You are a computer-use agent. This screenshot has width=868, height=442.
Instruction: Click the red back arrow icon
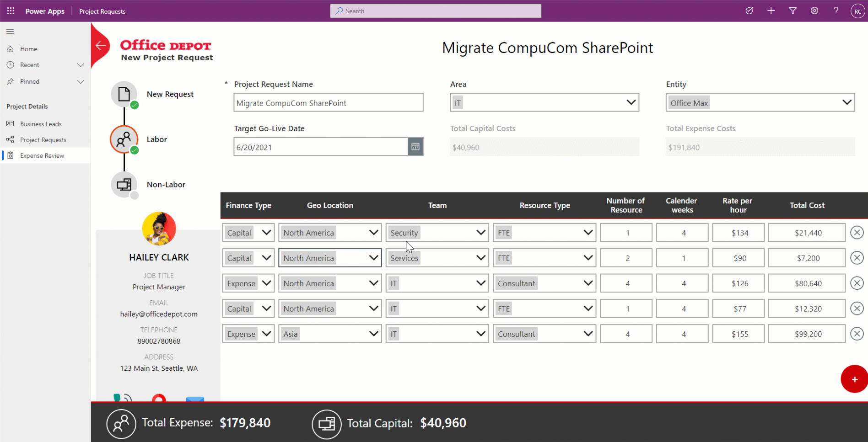tap(101, 45)
